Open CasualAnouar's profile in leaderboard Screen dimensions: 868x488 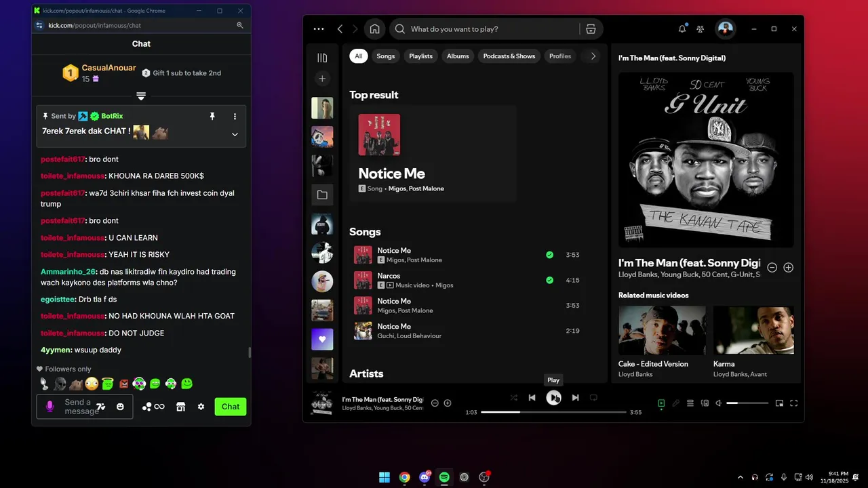click(108, 68)
